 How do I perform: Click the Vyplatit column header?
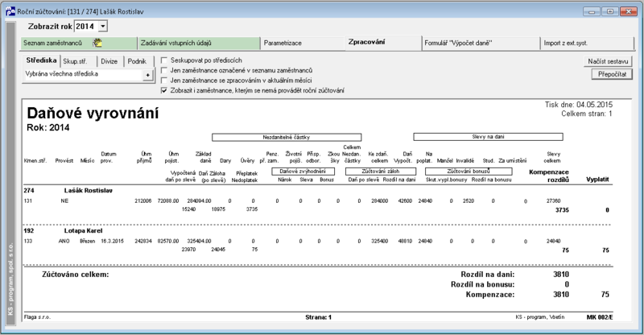597,180
